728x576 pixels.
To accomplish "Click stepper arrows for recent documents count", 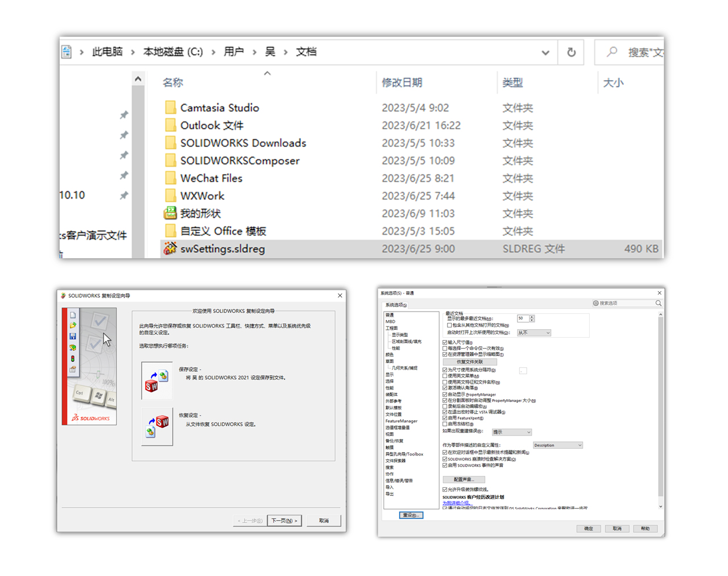I will click(532, 318).
